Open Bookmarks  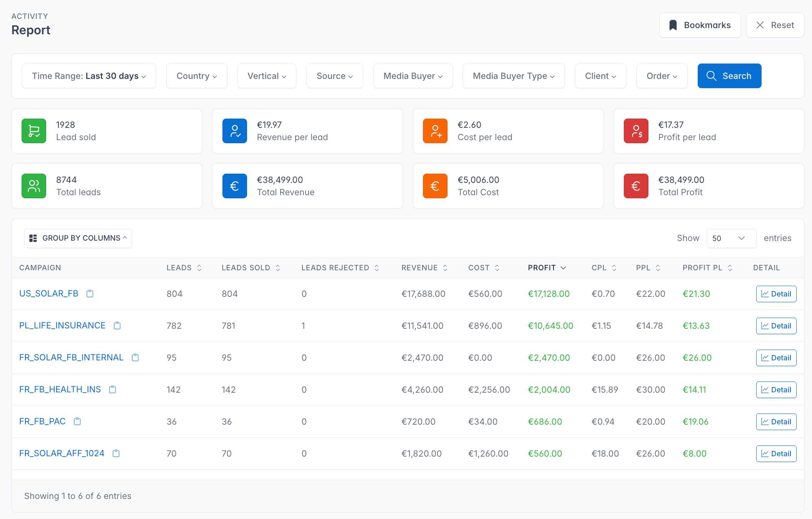(x=700, y=25)
